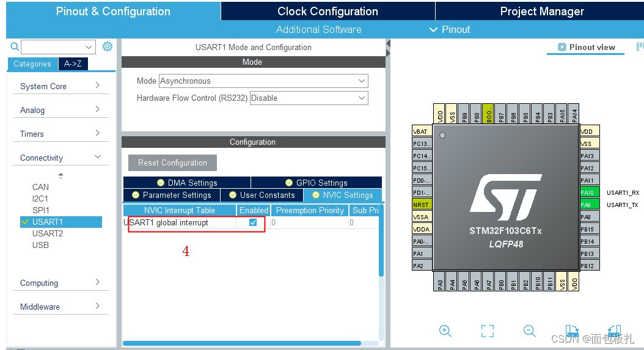
Task: Select the VBAT pin
Action: pyautogui.click(x=422, y=131)
